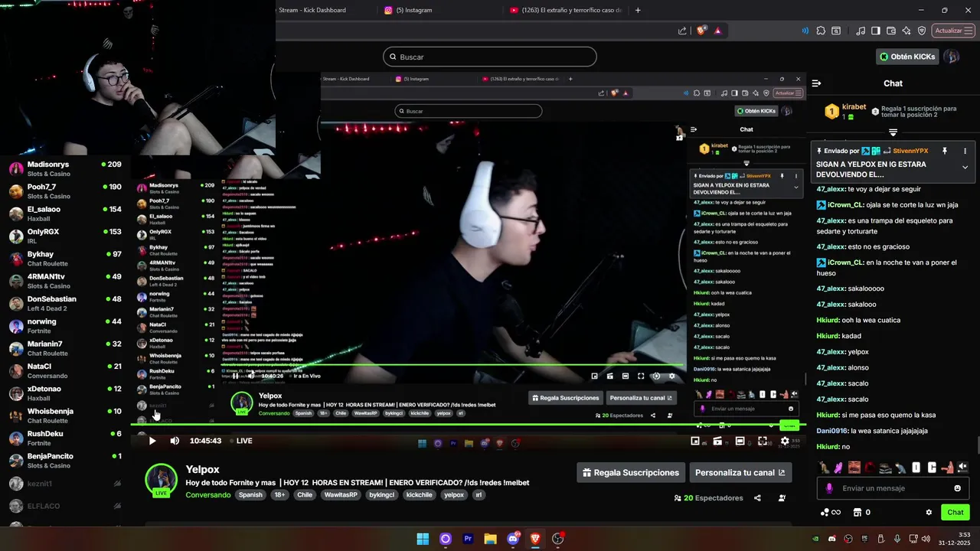Screen dimensions: 980x551
Task: Expand the pinned message chevron
Action: point(965,168)
